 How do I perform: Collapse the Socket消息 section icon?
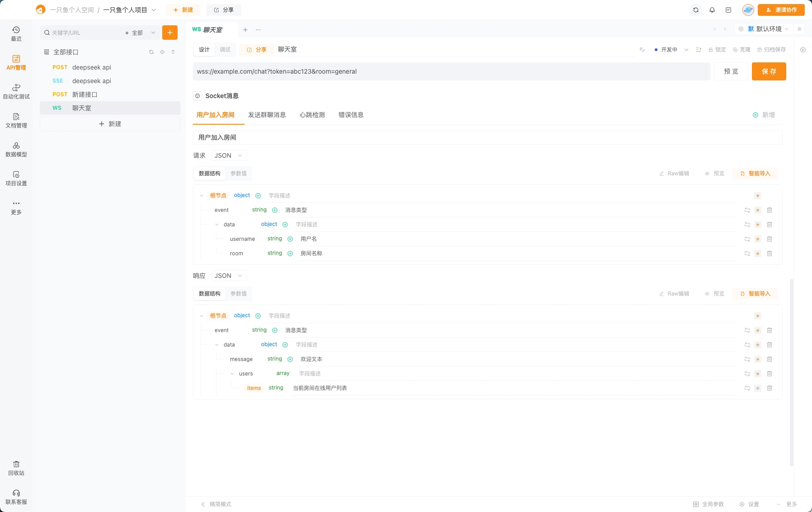(x=197, y=96)
